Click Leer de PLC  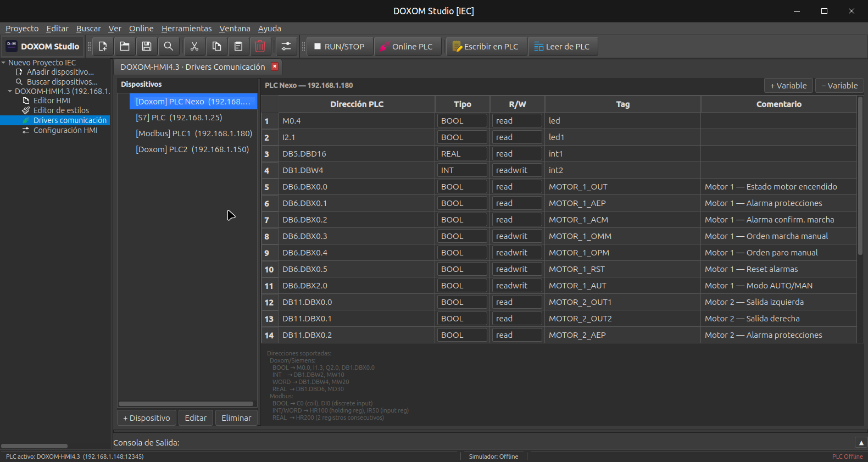[563, 47]
